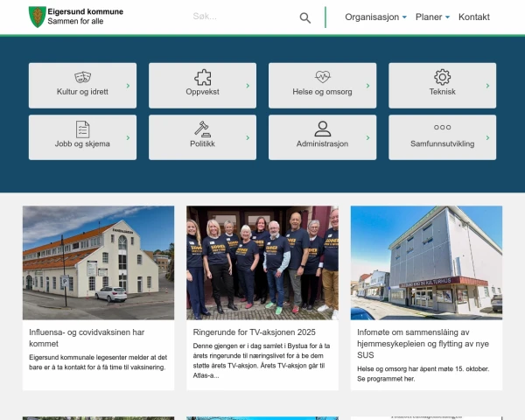525x420 pixels.
Task: Click the heart pulse Helse og omsorg icon
Action: point(322,77)
